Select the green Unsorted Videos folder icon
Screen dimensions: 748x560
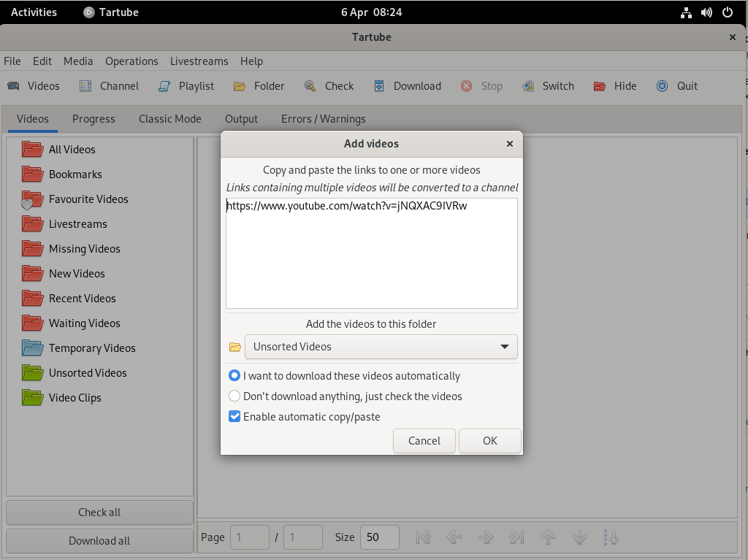pyautogui.click(x=32, y=372)
